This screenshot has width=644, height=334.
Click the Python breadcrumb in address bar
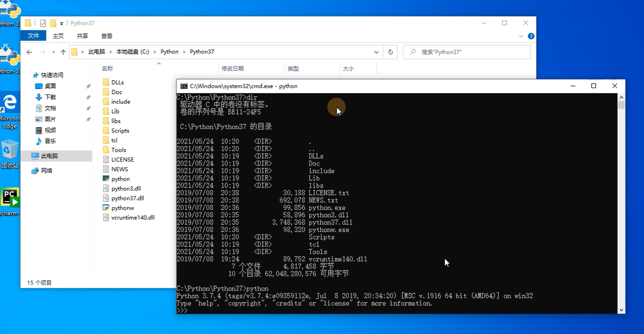(x=169, y=52)
